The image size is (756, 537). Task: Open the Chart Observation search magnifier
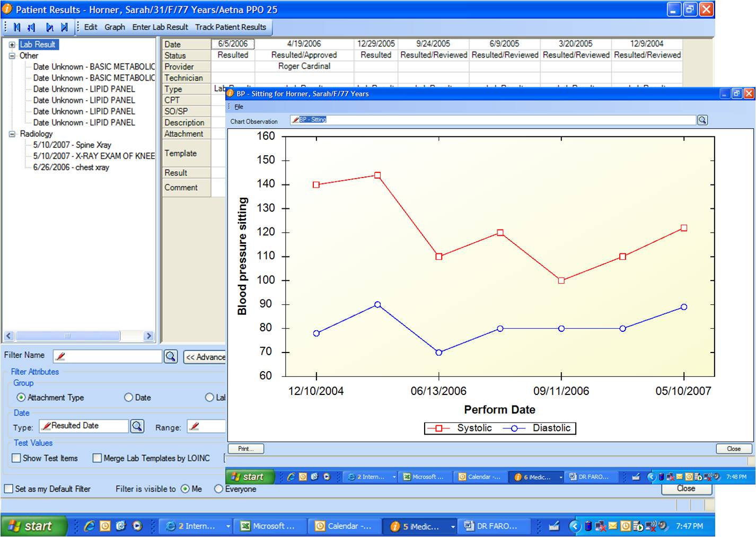[x=702, y=120]
